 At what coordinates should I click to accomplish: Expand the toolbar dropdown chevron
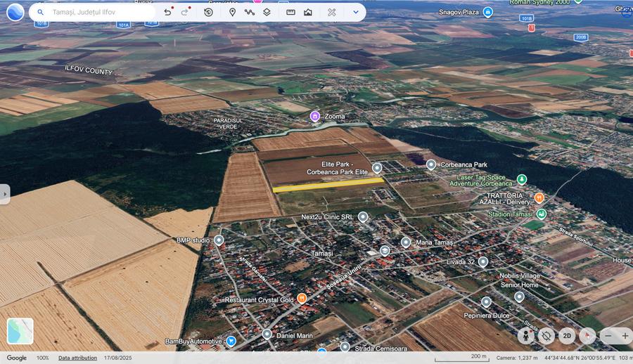point(355,12)
